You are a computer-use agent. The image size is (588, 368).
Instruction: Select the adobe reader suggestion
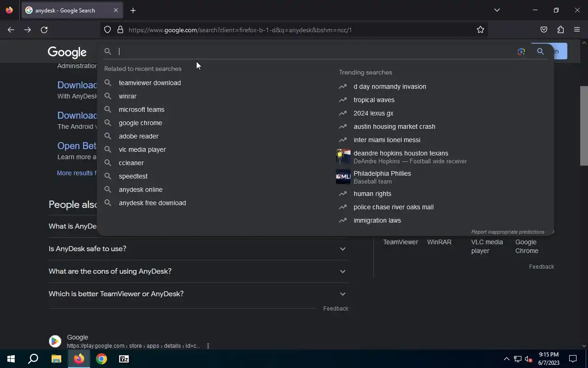(139, 136)
